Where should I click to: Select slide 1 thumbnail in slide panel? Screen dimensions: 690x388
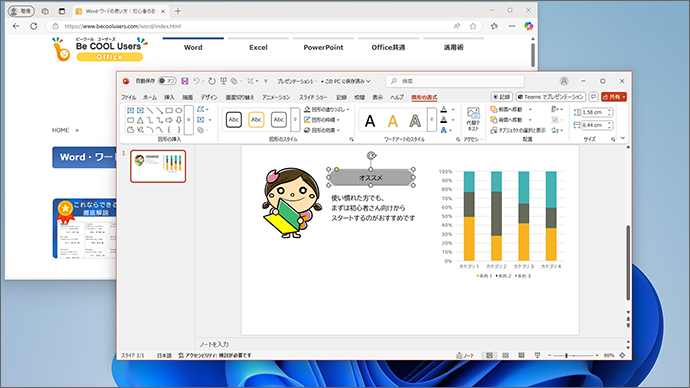(158, 166)
